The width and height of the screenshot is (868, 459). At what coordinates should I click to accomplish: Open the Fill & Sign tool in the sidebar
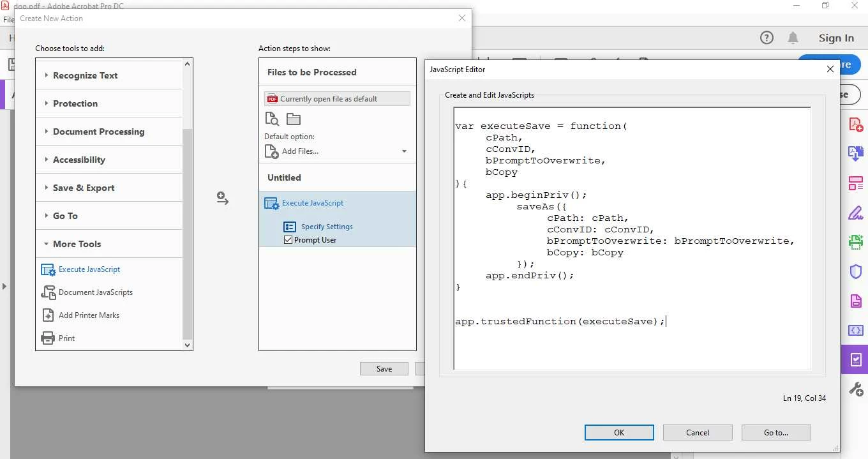[x=855, y=213]
